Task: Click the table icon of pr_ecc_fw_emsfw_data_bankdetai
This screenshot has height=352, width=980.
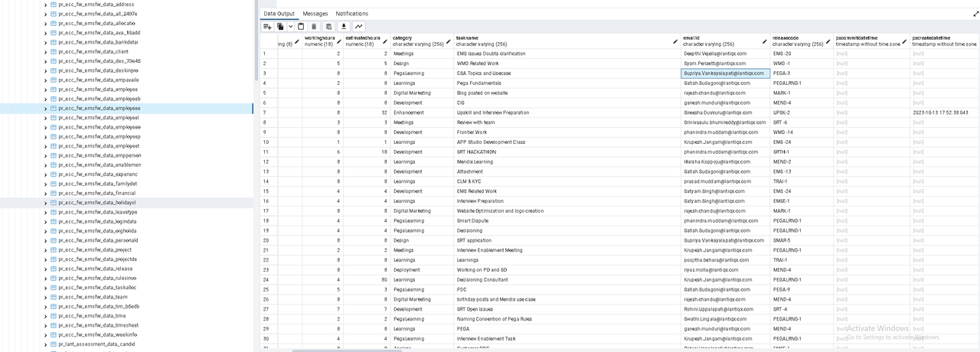Action: (53, 42)
